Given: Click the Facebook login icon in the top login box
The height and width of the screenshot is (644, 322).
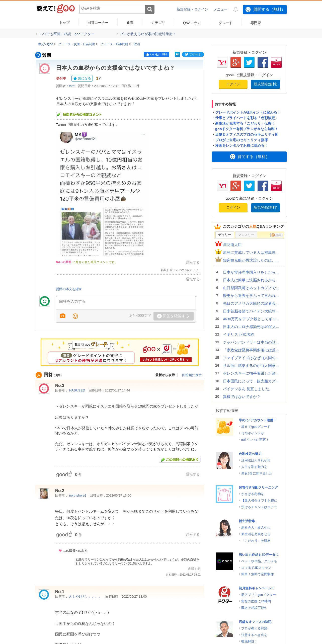Looking at the screenshot, I should tap(263, 62).
